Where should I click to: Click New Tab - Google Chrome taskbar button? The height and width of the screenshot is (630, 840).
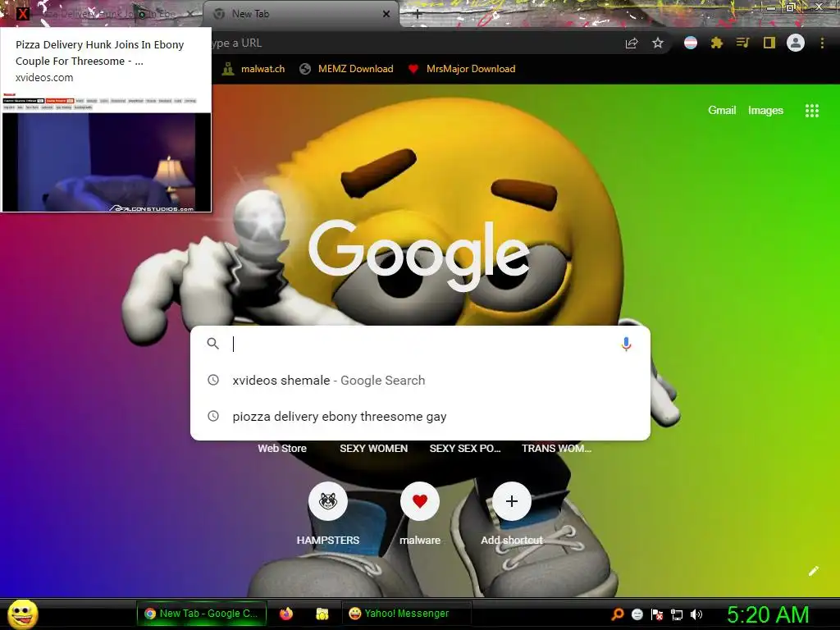tap(202, 614)
